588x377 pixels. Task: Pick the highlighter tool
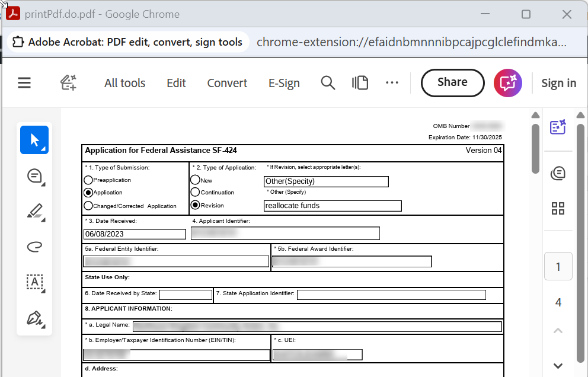(34, 211)
